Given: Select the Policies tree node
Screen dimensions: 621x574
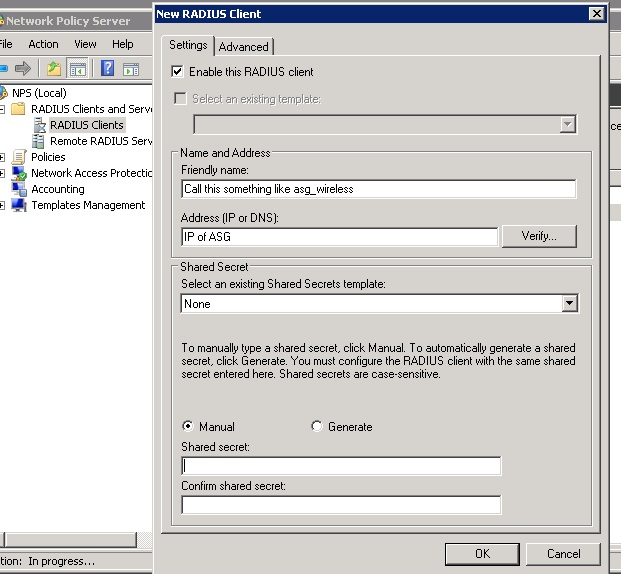Looking at the screenshot, I should (x=48, y=157).
